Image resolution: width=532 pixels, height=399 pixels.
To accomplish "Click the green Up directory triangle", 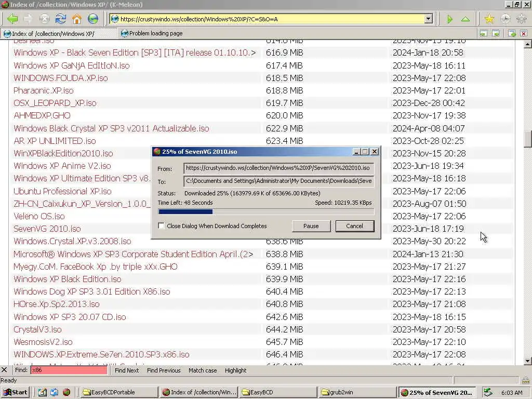I will [465, 19].
